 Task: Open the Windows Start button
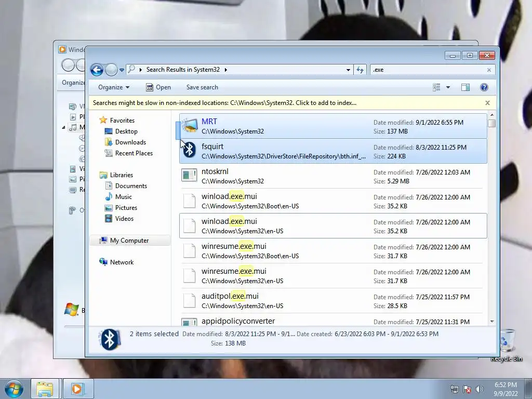[14, 389]
